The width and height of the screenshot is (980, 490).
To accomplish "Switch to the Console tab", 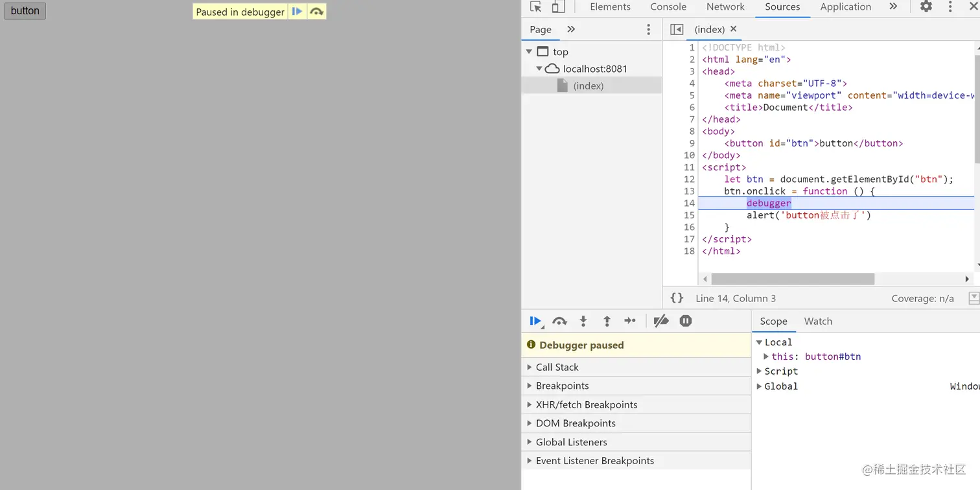I will click(668, 6).
